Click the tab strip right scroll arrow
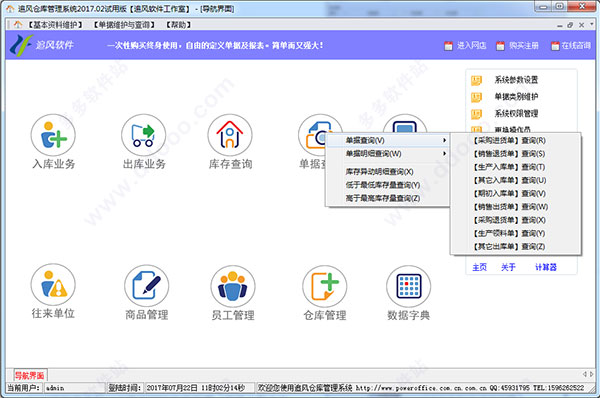 592,374
